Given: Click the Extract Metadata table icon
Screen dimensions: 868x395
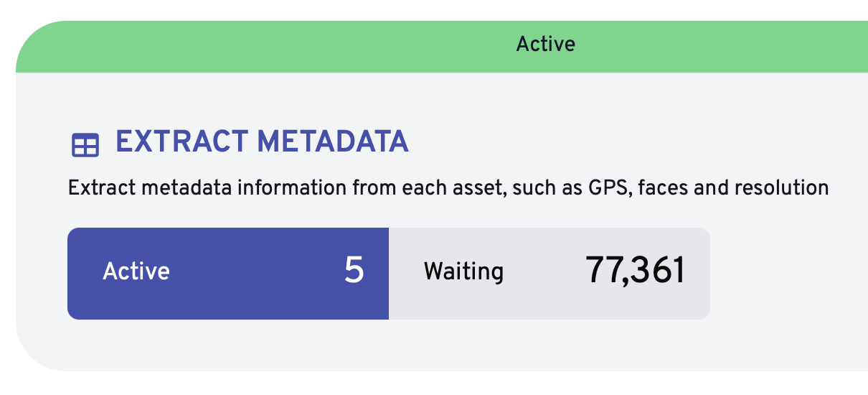Looking at the screenshot, I should (x=85, y=145).
